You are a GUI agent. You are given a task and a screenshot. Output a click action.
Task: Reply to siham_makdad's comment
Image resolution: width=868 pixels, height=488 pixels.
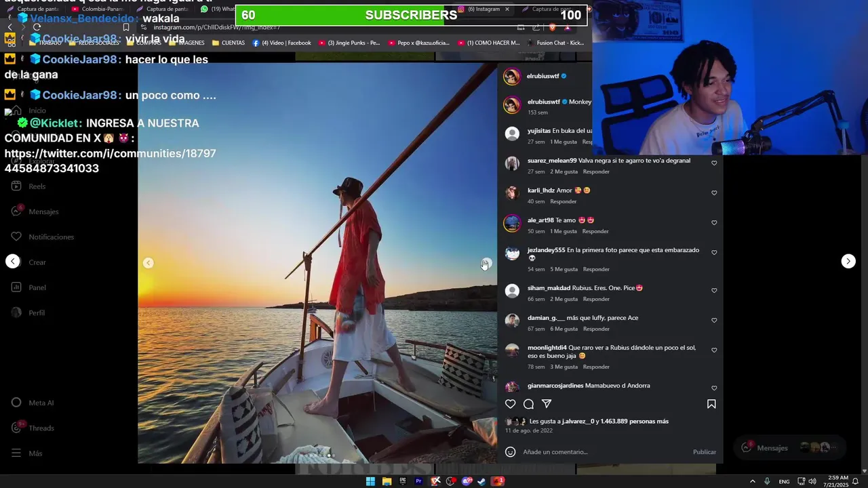[596, 299]
